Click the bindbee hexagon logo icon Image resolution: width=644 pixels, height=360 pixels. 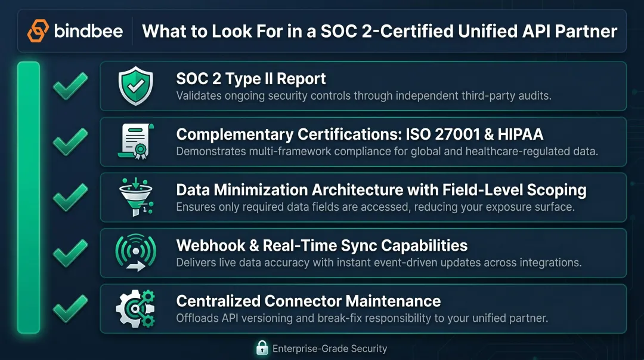[x=38, y=31]
